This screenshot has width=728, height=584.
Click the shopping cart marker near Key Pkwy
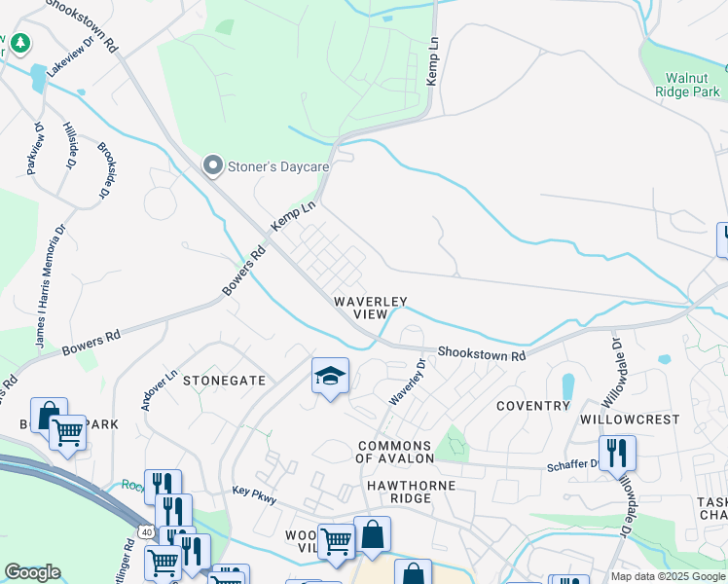point(336,544)
